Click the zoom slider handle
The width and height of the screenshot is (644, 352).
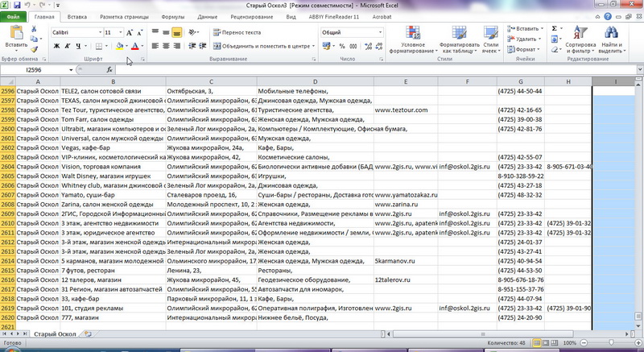[611, 342]
